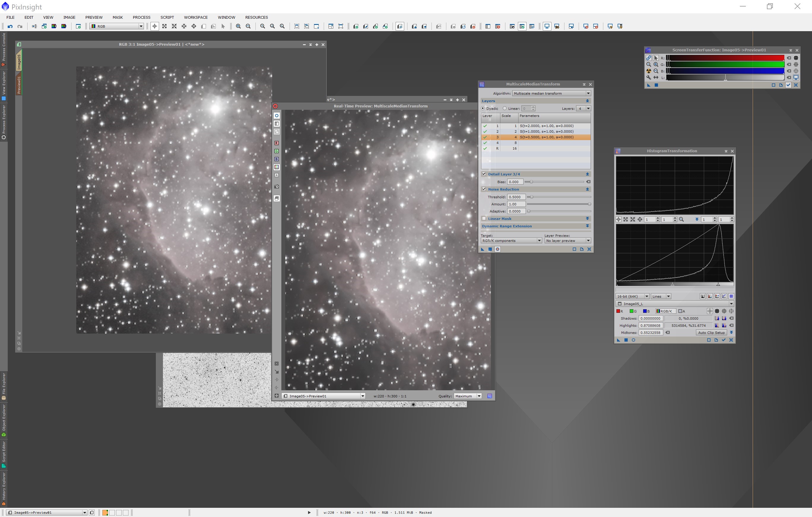Image resolution: width=812 pixels, height=517 pixels.
Task: Click the Bias slider track
Action: tap(555, 182)
